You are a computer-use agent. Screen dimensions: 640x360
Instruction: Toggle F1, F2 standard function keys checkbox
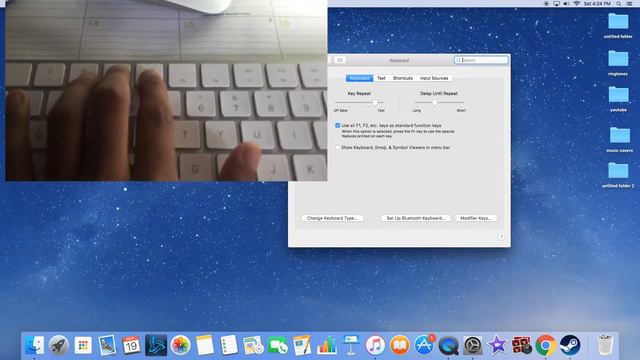(x=338, y=126)
